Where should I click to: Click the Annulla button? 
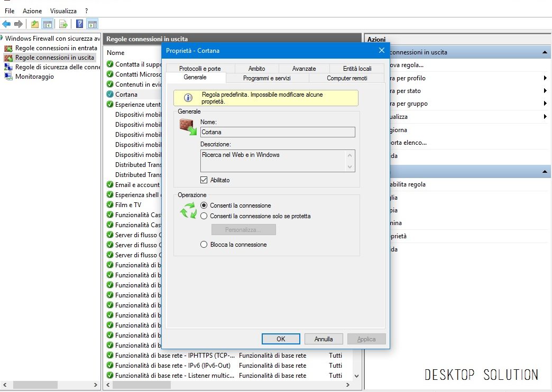click(x=323, y=339)
